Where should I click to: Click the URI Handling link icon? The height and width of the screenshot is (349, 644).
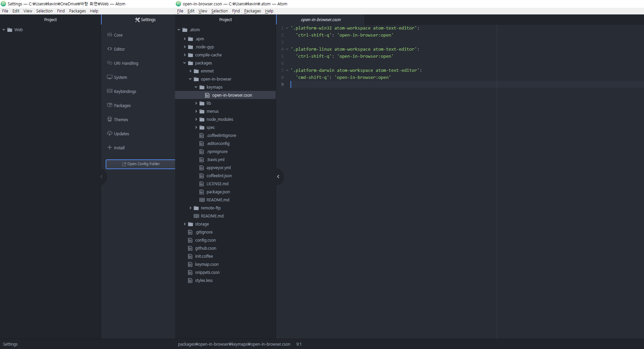point(110,63)
